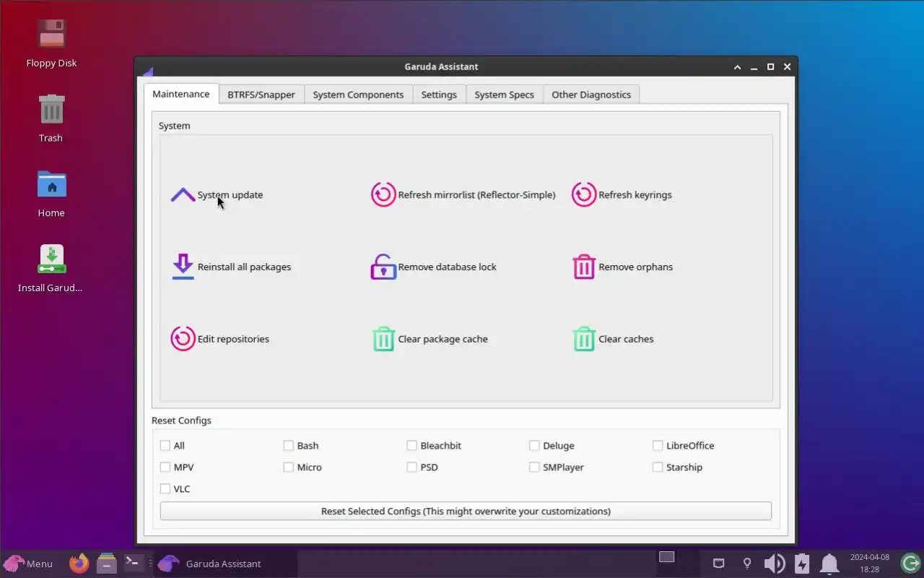
Task: Click the Clear caches trash icon
Action: tap(584, 339)
